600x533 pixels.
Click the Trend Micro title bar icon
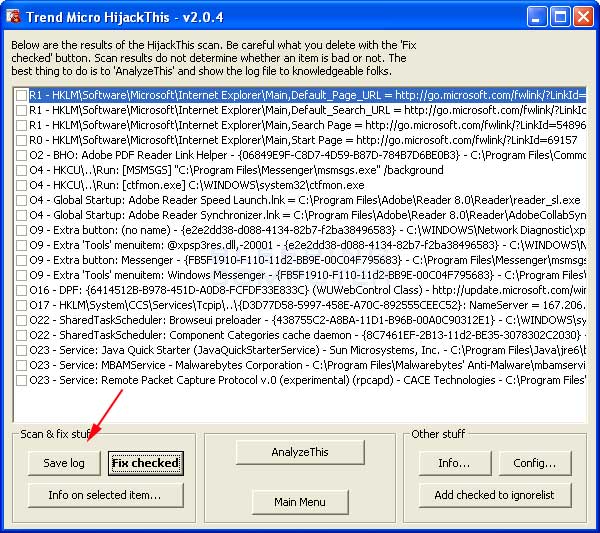coord(14,15)
